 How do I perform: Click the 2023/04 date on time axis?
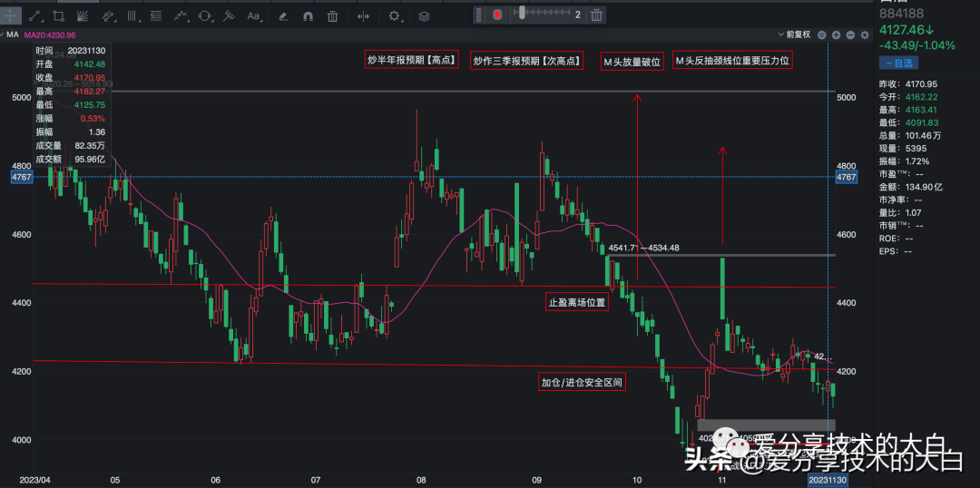pyautogui.click(x=34, y=480)
